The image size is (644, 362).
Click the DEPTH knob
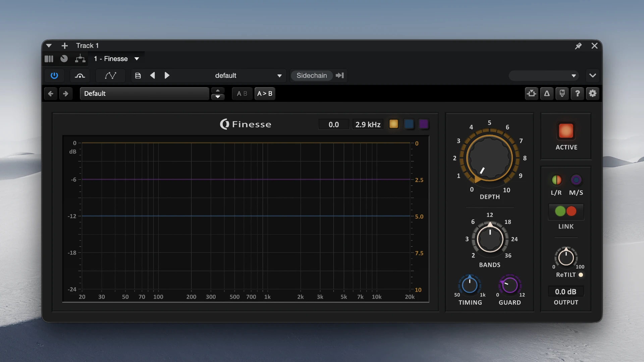[x=490, y=158]
